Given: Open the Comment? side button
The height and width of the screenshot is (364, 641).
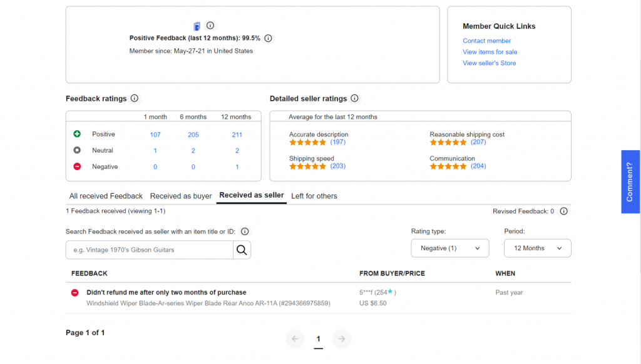Looking at the screenshot, I should 630,181.
